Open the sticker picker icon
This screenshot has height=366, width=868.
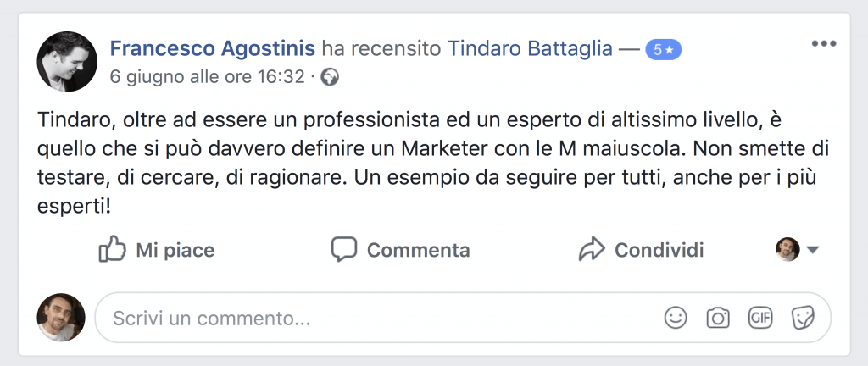coord(803,318)
